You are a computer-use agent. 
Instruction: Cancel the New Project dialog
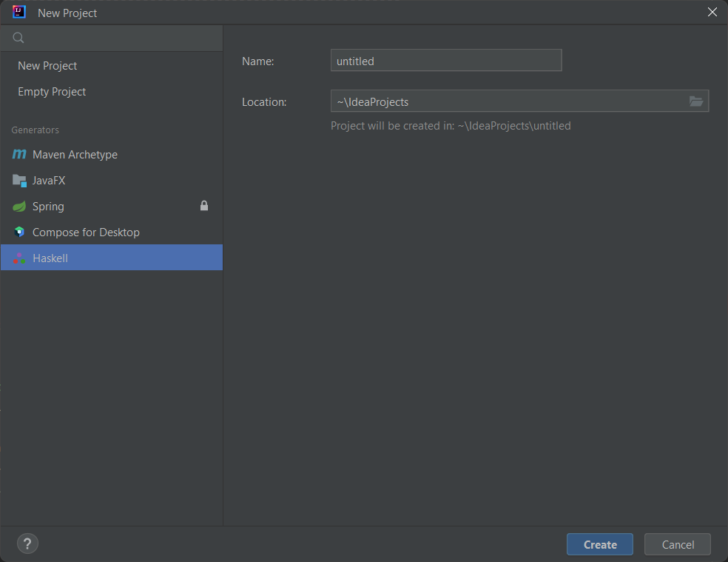(x=678, y=544)
